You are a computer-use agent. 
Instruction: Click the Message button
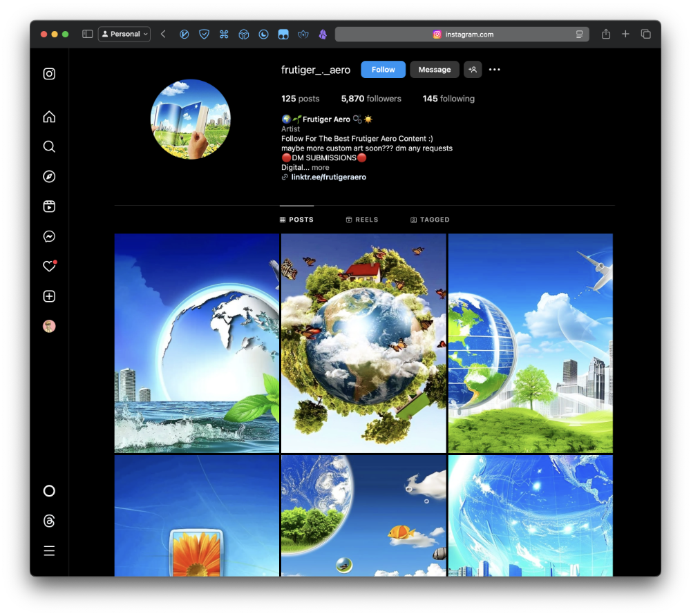click(x=435, y=70)
